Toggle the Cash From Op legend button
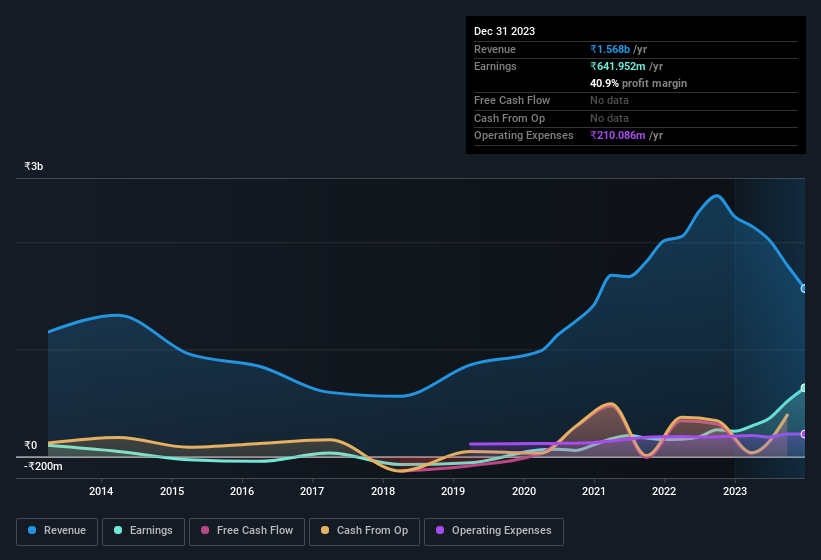This screenshot has width=821, height=560. pos(364,531)
